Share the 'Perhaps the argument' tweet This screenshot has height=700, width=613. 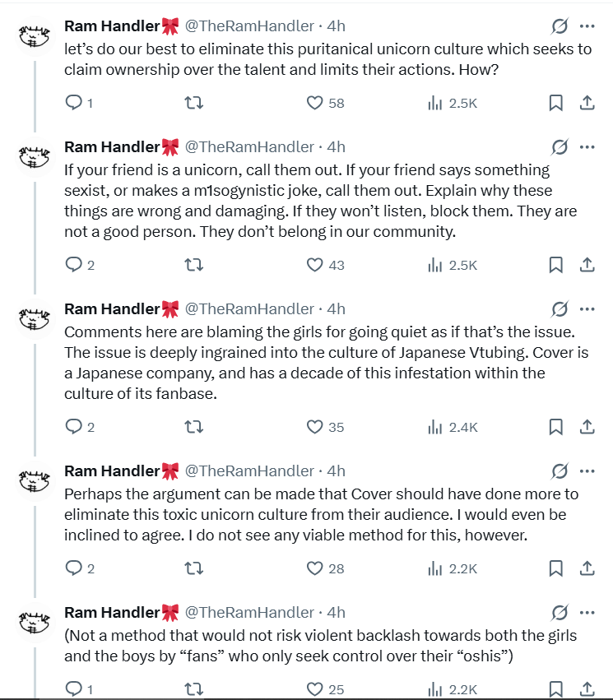pos(587,568)
